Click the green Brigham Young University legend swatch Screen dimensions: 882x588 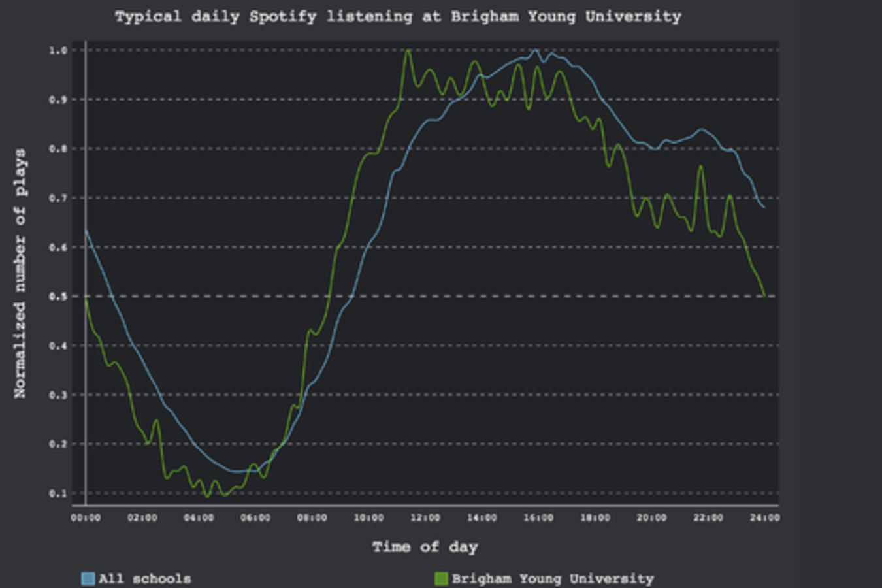click(x=441, y=579)
